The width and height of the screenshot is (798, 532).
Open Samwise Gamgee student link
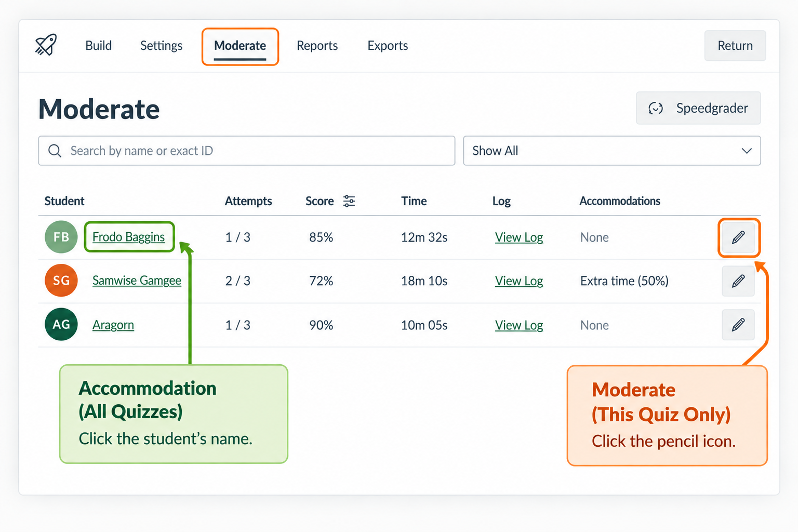(x=137, y=281)
